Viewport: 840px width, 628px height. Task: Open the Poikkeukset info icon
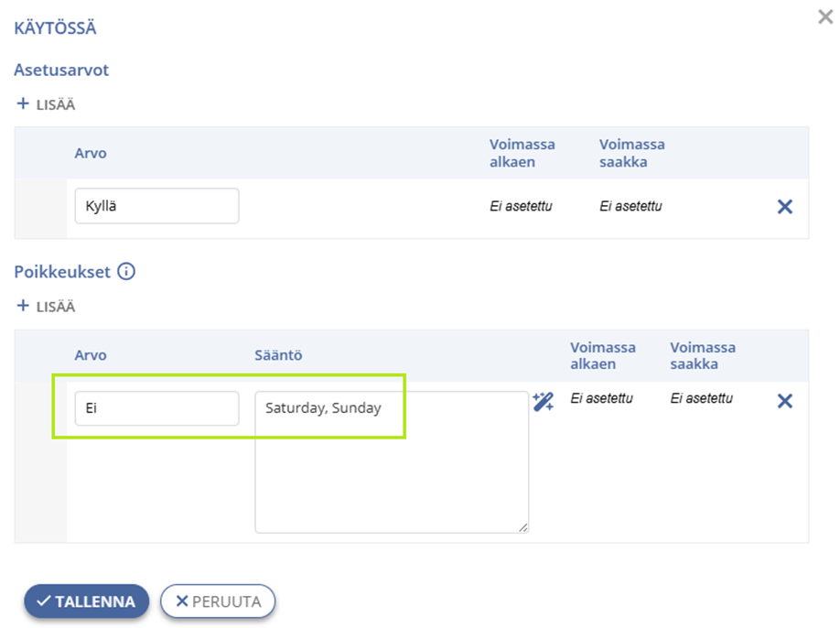click(126, 271)
